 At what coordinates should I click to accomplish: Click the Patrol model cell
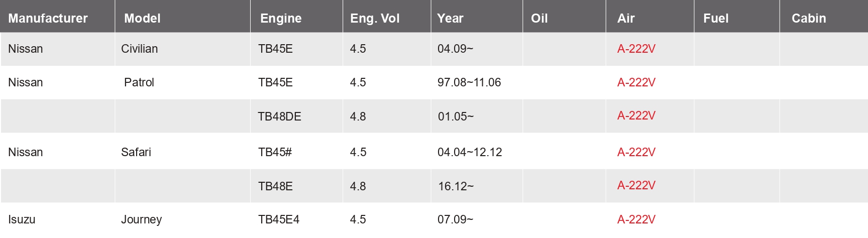tap(139, 82)
